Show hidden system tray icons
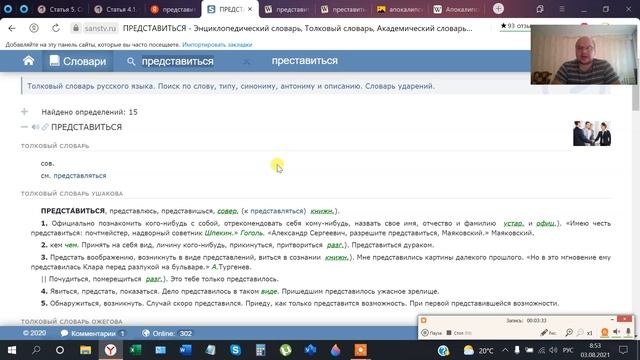Image resolution: width=640 pixels, height=360 pixels. click(505, 350)
